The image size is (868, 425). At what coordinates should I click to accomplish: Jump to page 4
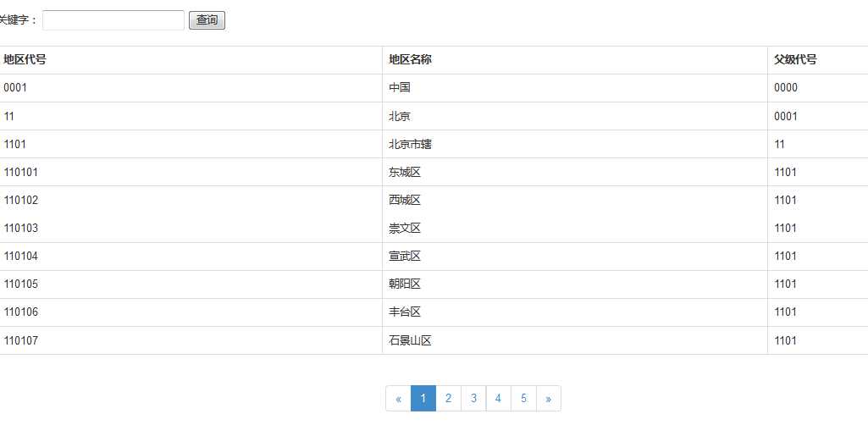(498, 399)
